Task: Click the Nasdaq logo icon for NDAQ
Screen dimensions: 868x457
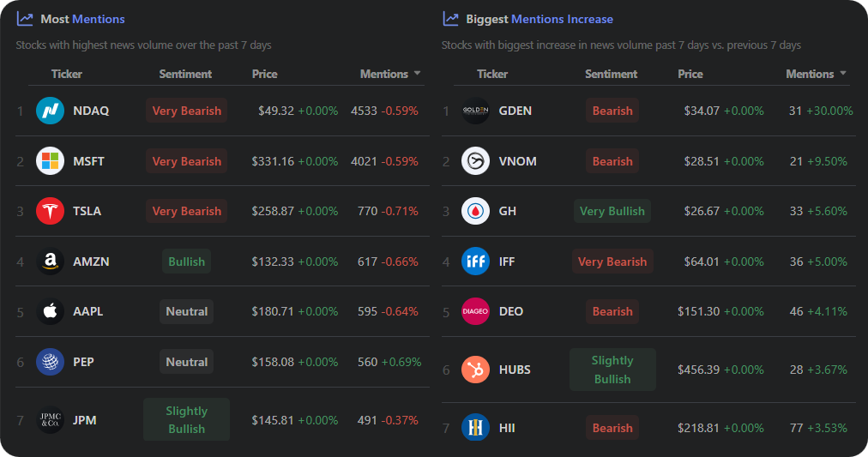Action: pos(50,110)
